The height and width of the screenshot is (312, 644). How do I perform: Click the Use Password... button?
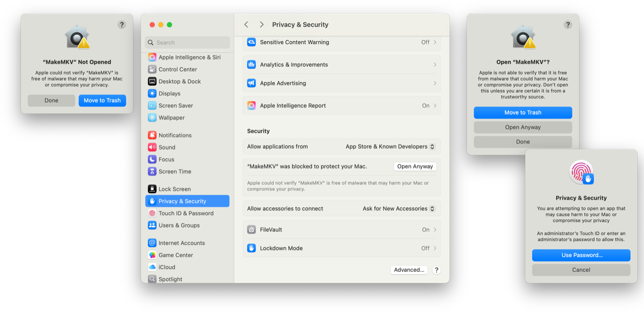pos(581,255)
